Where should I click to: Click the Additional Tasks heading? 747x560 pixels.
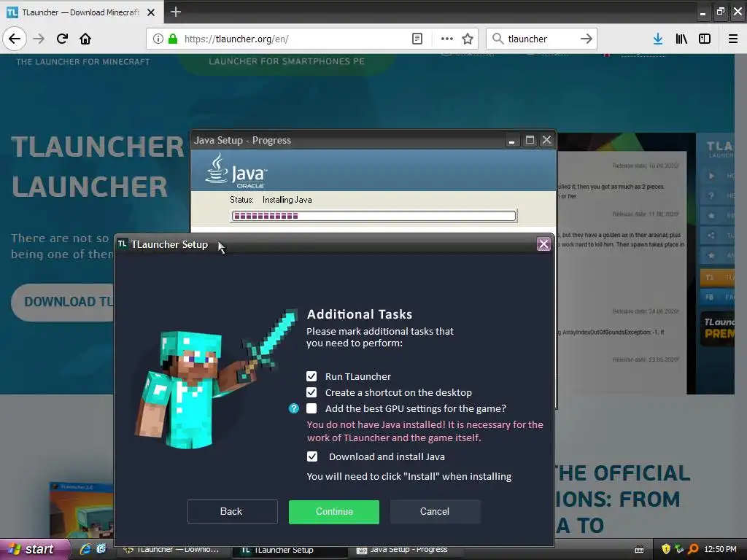point(360,314)
